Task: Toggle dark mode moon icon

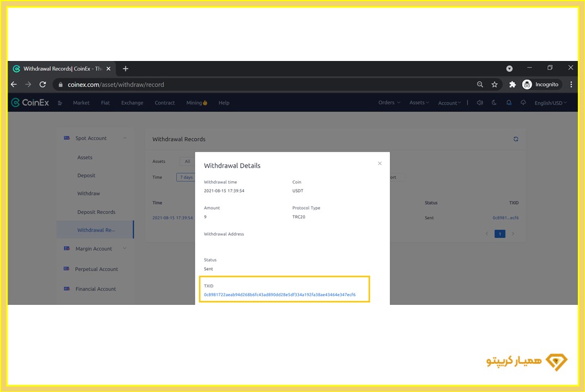Action: 494,102
